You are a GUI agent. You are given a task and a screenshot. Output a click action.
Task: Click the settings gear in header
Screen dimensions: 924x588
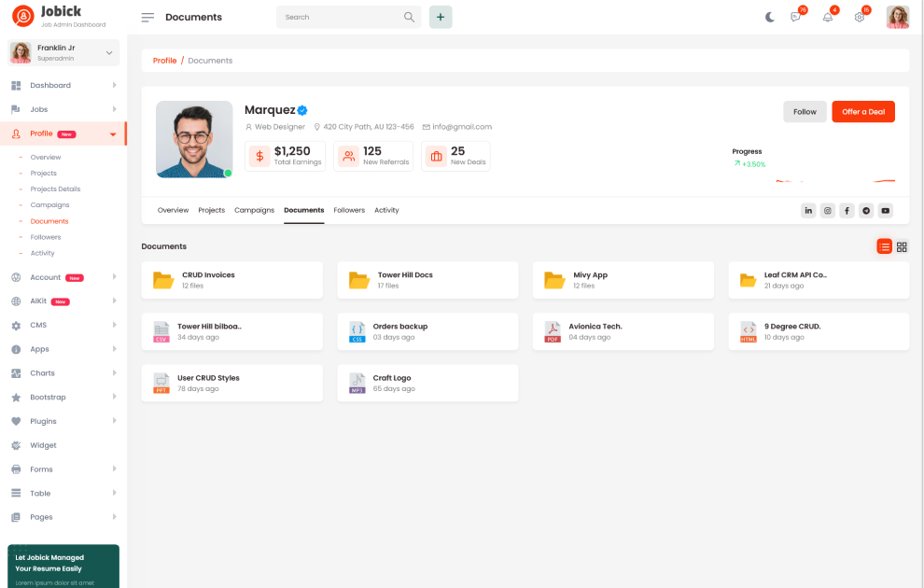click(860, 17)
